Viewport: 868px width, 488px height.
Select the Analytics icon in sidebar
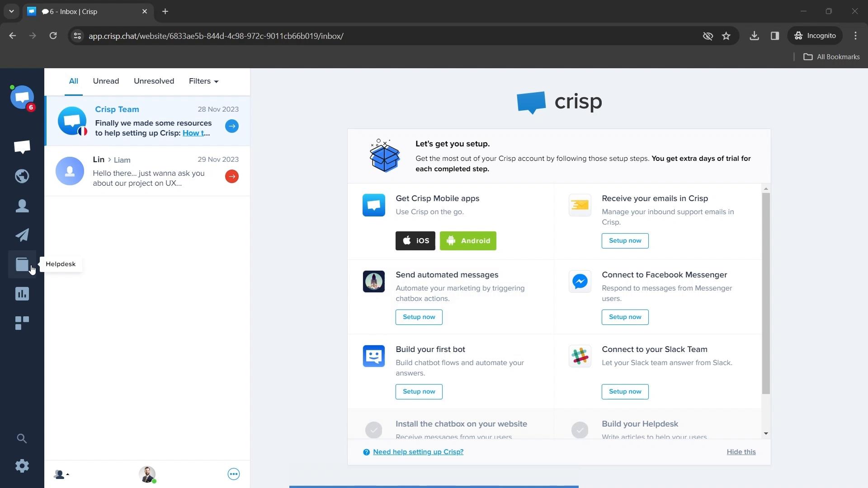(22, 292)
